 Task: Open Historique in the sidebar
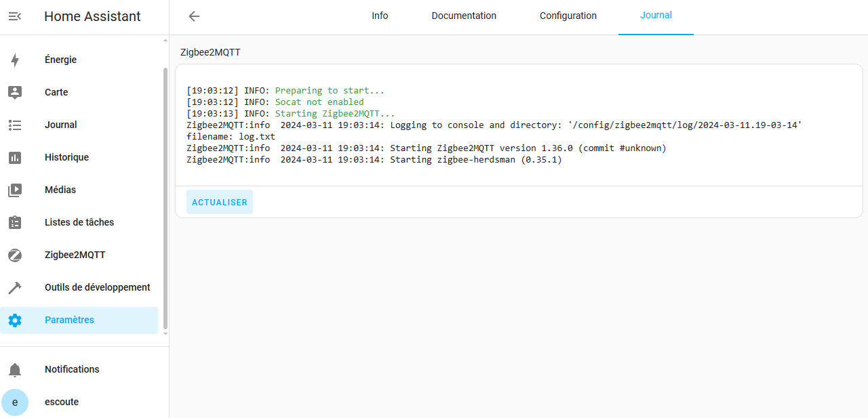tap(79, 157)
